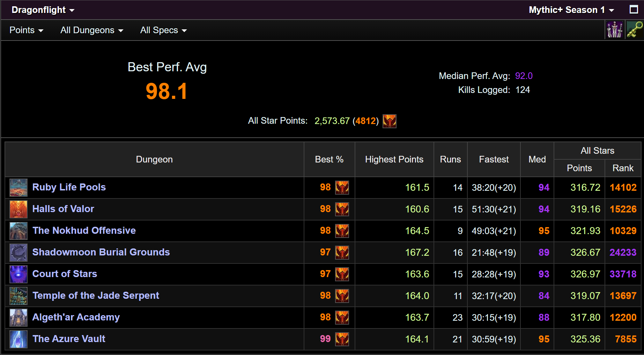Click the rank 13697 for Jade Serpent

pos(623,296)
